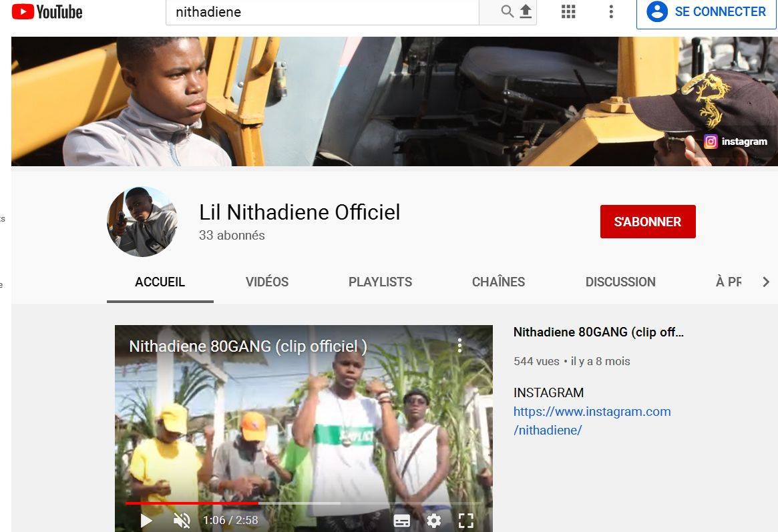The image size is (778, 532).
Task: Click the search magnifier icon
Action: [x=508, y=12]
